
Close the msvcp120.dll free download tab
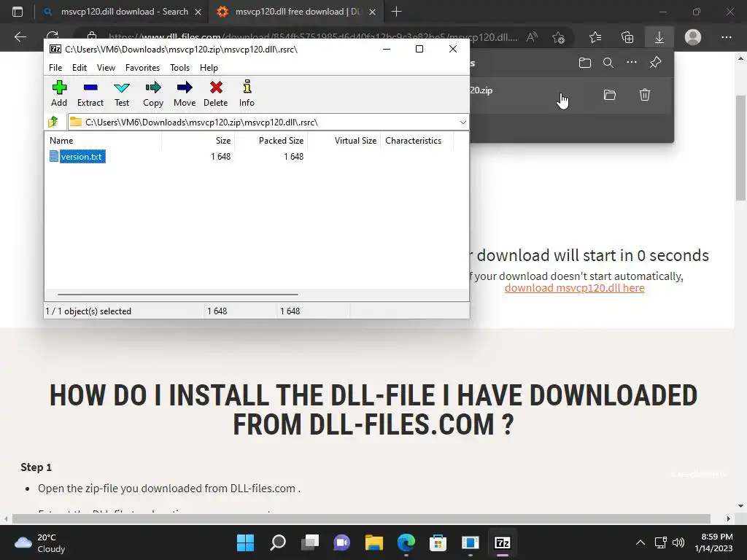[373, 12]
